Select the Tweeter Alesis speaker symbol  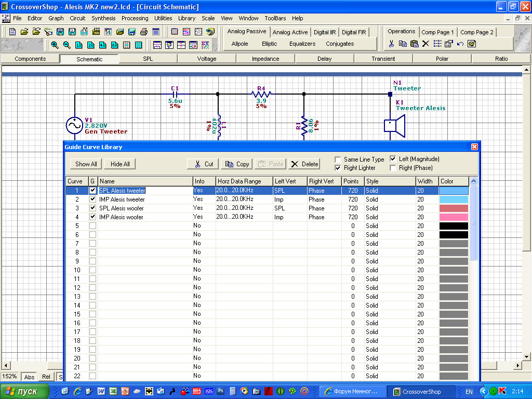coord(395,126)
